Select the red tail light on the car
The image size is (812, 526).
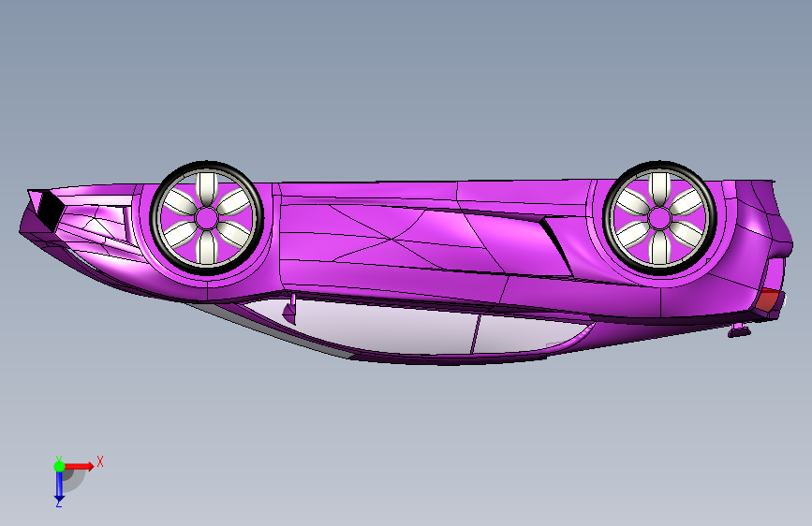point(767,300)
